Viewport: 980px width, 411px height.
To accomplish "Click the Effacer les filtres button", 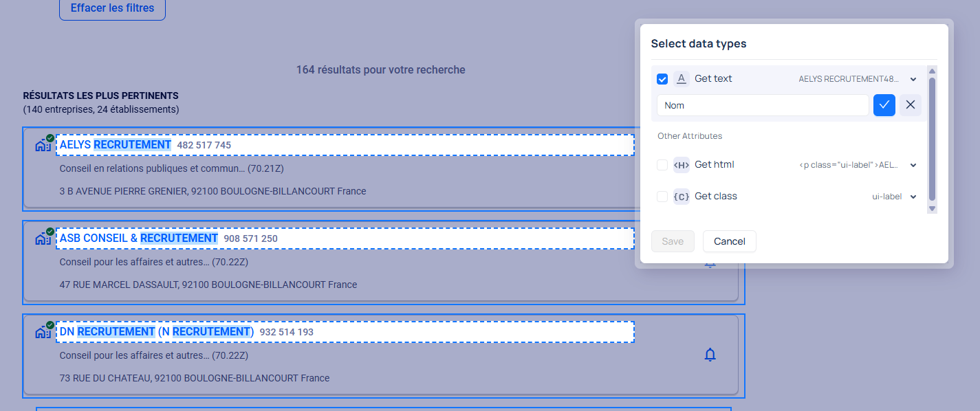I will [111, 6].
